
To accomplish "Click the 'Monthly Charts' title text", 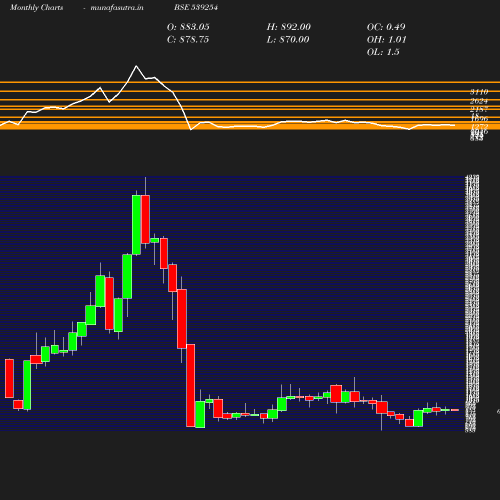I will pyautogui.click(x=37, y=7).
